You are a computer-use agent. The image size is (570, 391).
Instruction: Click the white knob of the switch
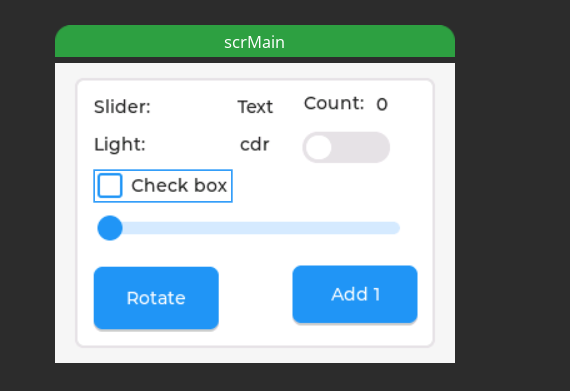pos(318,147)
